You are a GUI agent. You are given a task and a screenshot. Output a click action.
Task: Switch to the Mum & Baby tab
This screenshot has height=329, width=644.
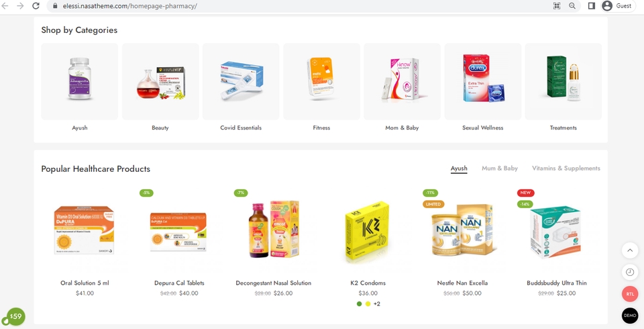pyautogui.click(x=499, y=169)
